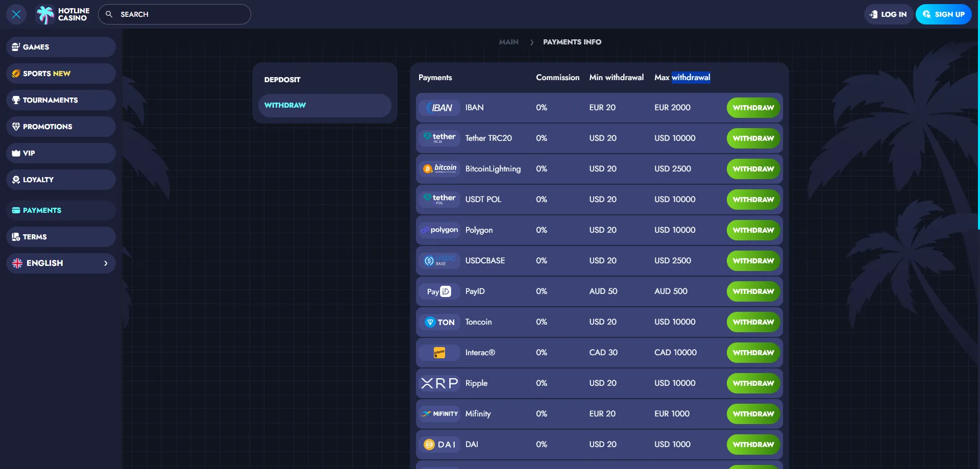Withdraw using DAI
The height and width of the screenshot is (469, 980).
[x=753, y=445]
